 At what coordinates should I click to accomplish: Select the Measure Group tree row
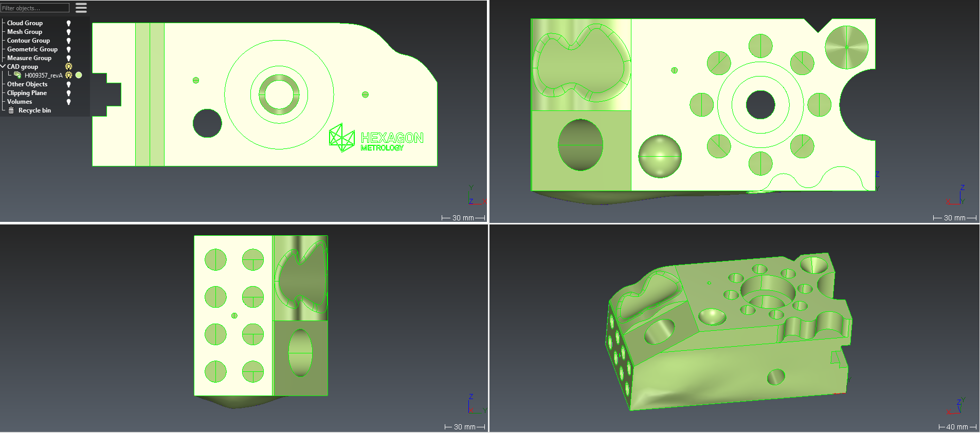click(x=29, y=58)
